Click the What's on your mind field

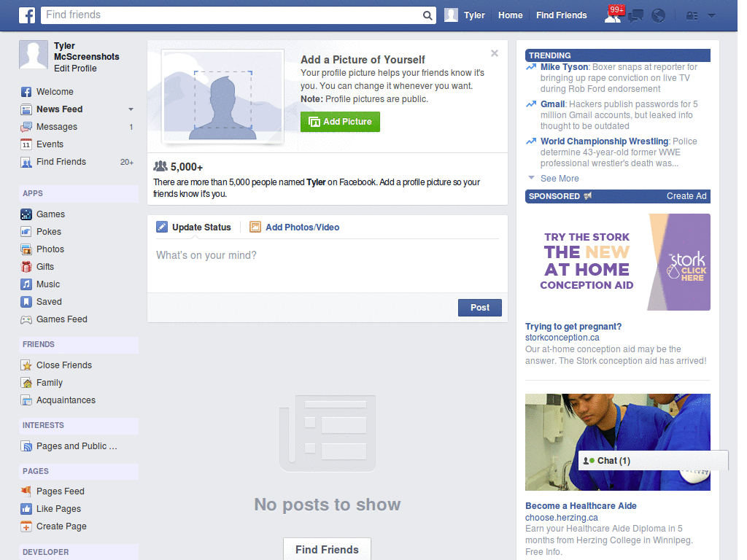coord(328,265)
